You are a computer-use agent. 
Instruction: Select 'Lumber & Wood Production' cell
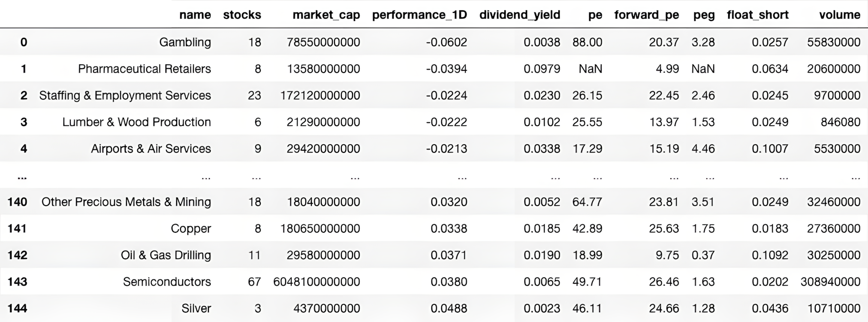point(136,122)
